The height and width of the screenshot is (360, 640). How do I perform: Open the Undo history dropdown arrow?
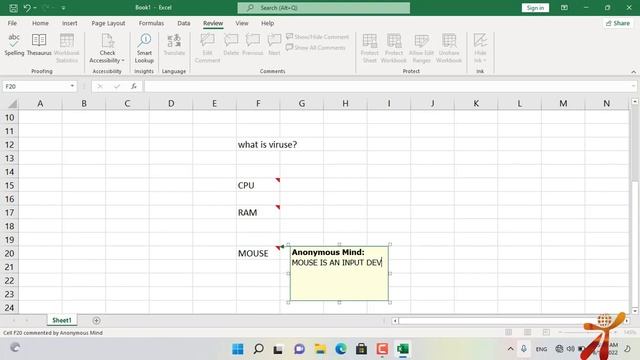click(35, 8)
